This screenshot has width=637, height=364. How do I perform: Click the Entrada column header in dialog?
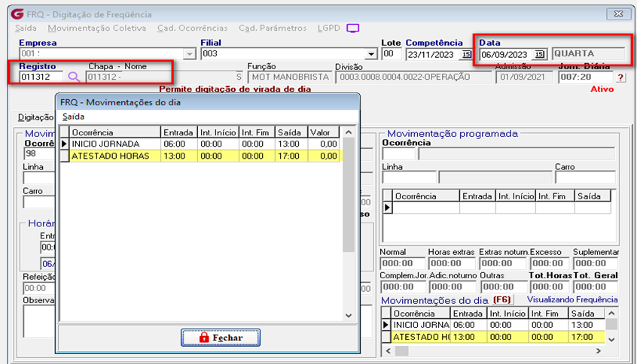(179, 132)
